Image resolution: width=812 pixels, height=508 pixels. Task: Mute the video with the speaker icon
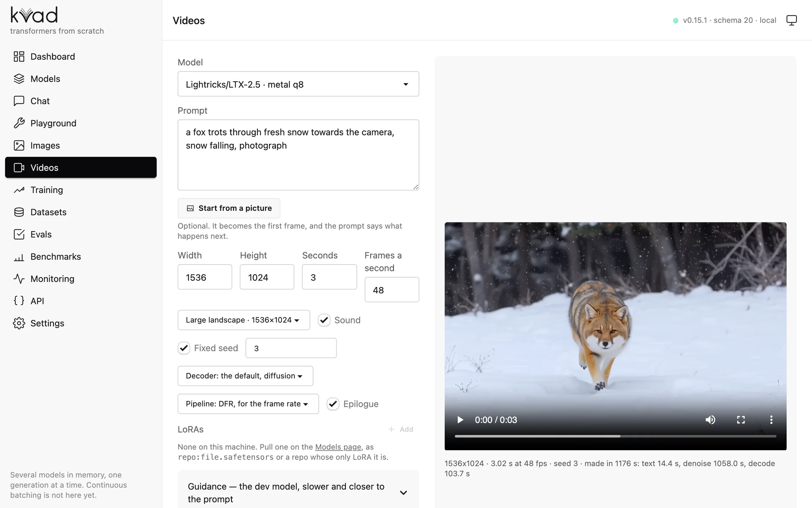[x=710, y=420]
